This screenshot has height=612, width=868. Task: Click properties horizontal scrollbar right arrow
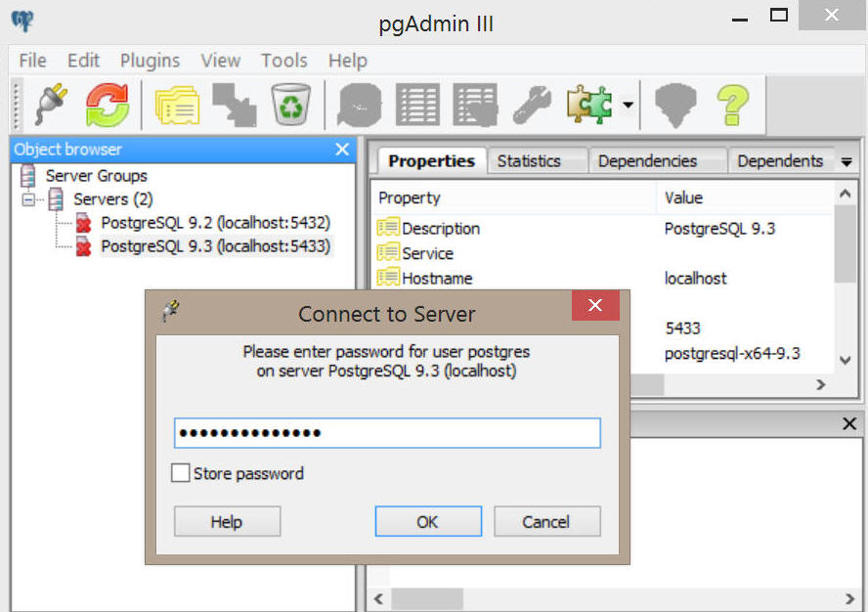[x=821, y=384]
